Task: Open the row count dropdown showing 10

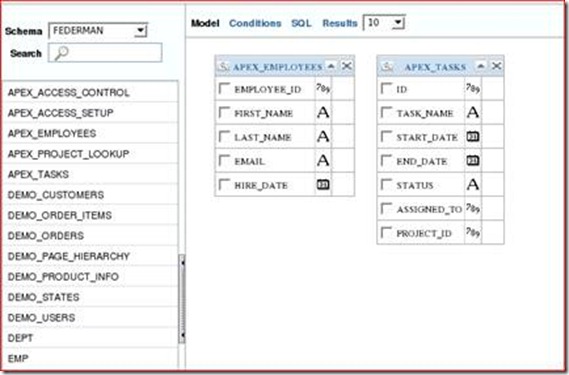Action: 384,23
